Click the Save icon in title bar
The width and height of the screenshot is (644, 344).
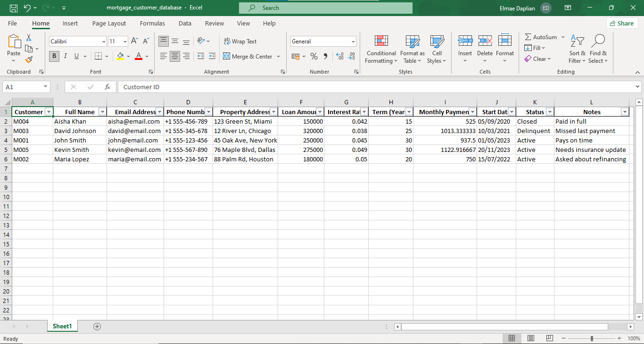[14, 8]
